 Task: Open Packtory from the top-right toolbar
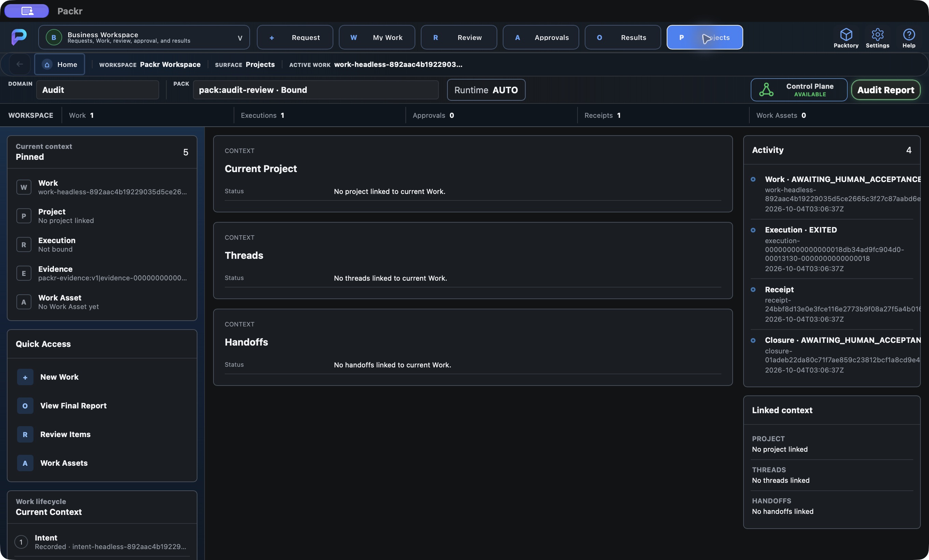pyautogui.click(x=846, y=38)
